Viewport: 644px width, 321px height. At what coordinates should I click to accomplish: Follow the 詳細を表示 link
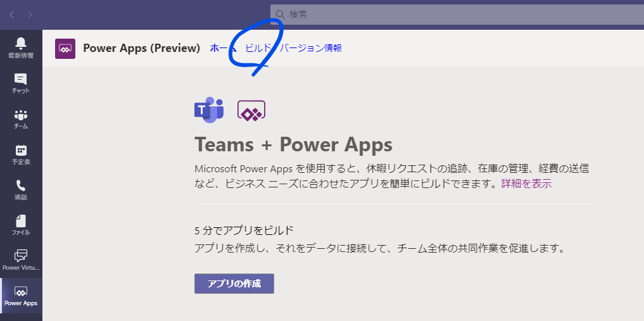tap(526, 184)
